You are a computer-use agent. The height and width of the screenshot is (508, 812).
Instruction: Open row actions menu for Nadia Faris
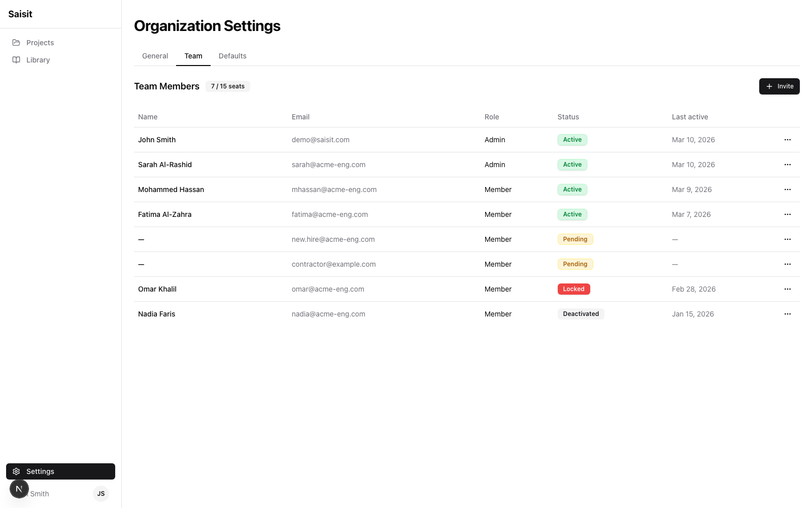coord(788,314)
